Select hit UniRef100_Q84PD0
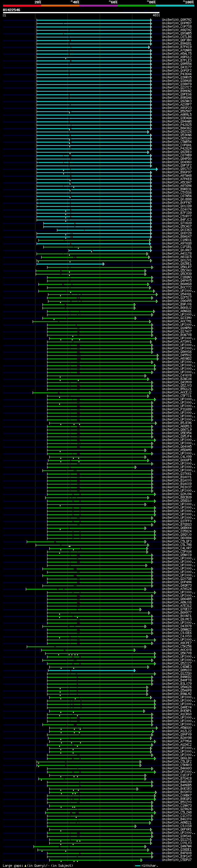Image resolution: width=197 pixels, height=868 pixels. point(177,159)
